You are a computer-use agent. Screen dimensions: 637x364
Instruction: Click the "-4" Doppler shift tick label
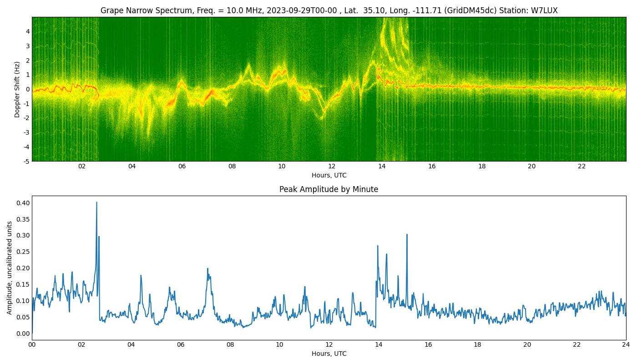click(x=27, y=147)
